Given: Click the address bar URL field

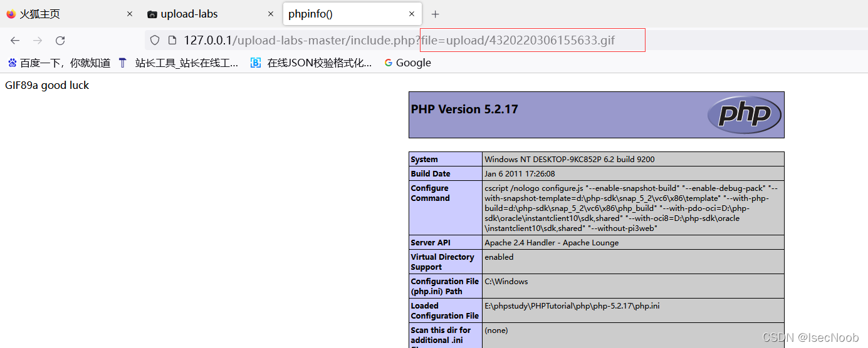Looking at the screenshot, I should [x=399, y=41].
